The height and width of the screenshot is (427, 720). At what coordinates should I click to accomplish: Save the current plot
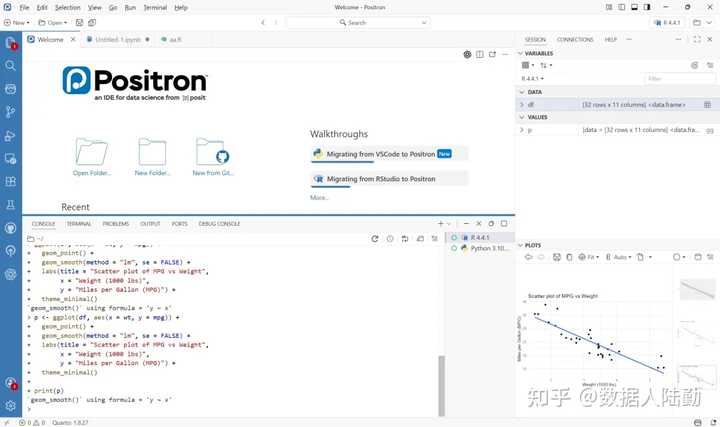coord(557,257)
